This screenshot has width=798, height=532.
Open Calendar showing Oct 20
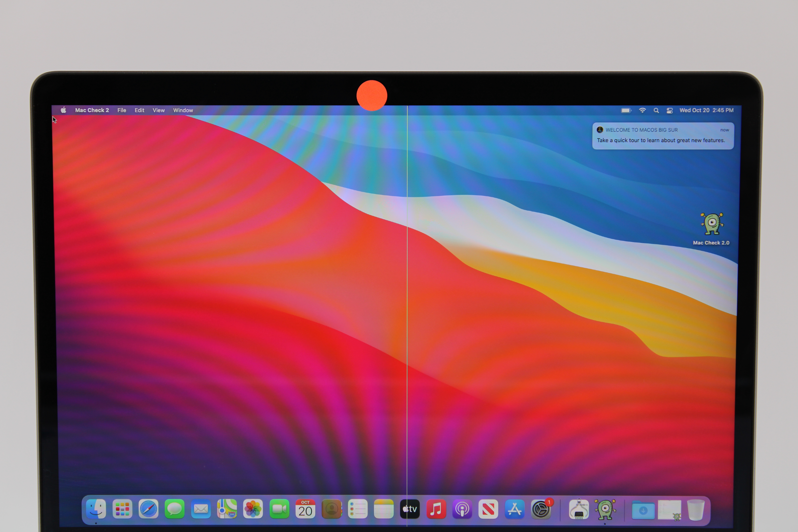[x=305, y=509]
